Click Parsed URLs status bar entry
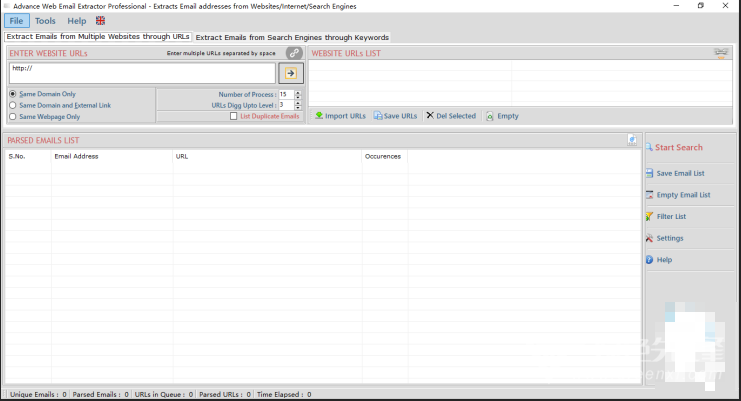This screenshot has width=741, height=401. 225,394
